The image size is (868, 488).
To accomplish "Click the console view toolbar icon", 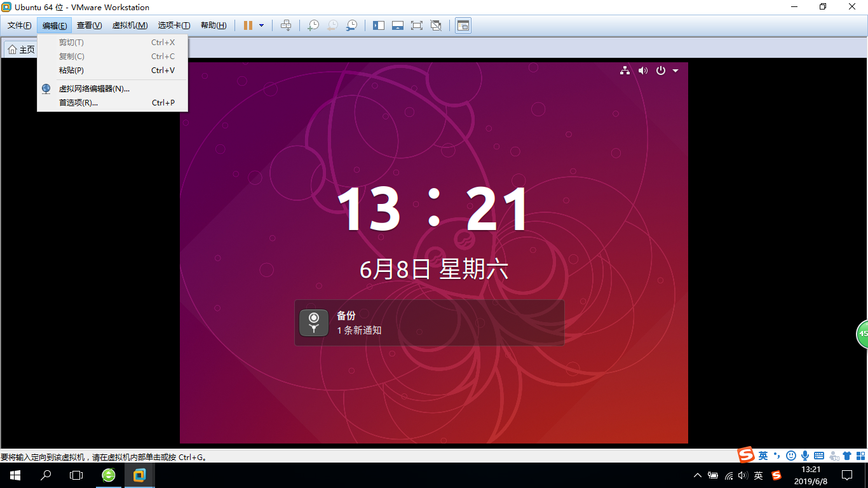I will [x=463, y=25].
